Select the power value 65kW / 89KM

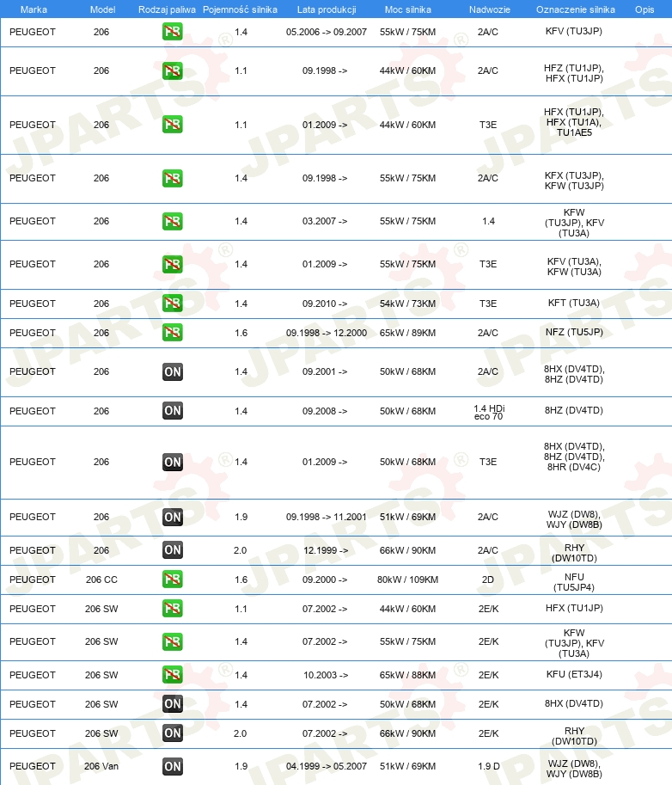click(407, 333)
